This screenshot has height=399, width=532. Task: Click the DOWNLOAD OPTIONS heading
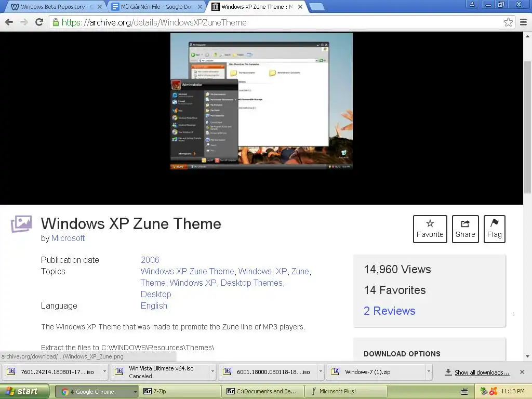(402, 354)
